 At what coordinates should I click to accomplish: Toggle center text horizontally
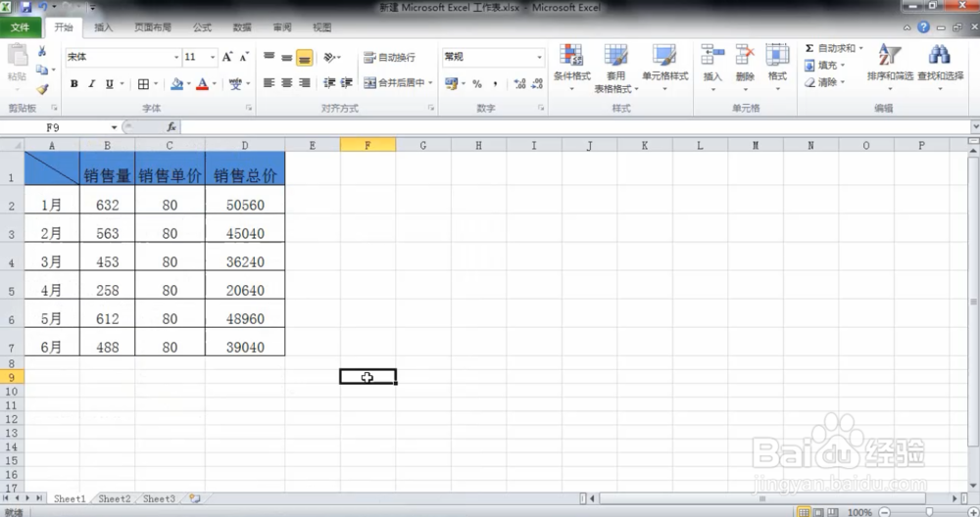[287, 82]
